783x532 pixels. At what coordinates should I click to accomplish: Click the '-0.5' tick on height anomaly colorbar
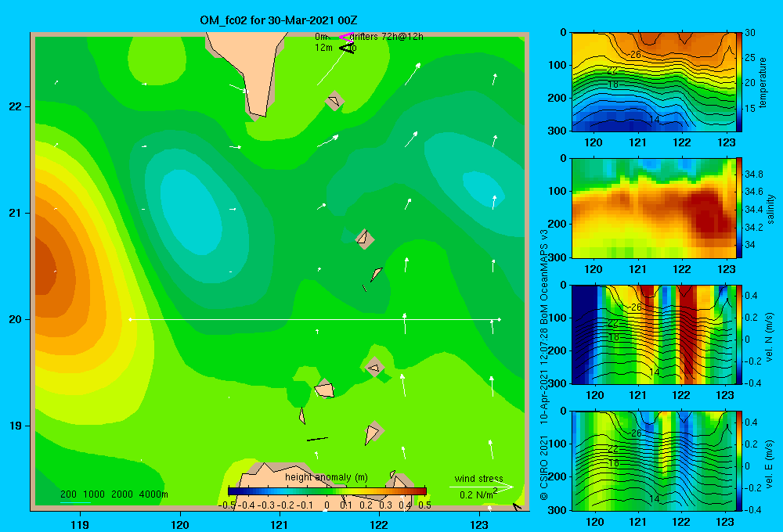point(227,505)
